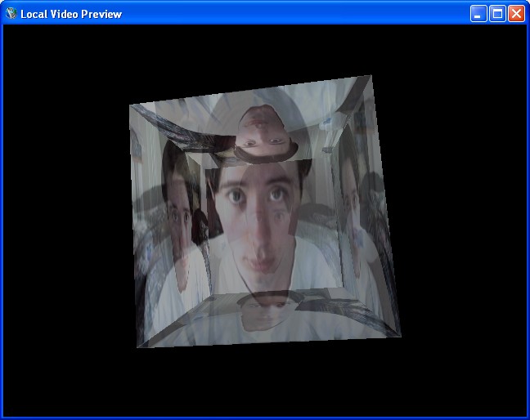Close the Local Video Preview window
This screenshot has height=420, width=530.
coord(516,14)
